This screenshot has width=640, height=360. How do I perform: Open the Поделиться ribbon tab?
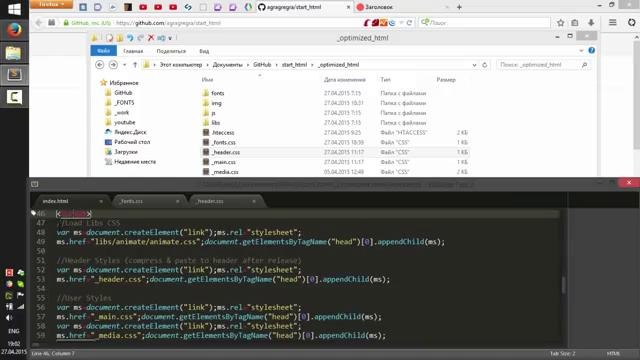tap(171, 51)
